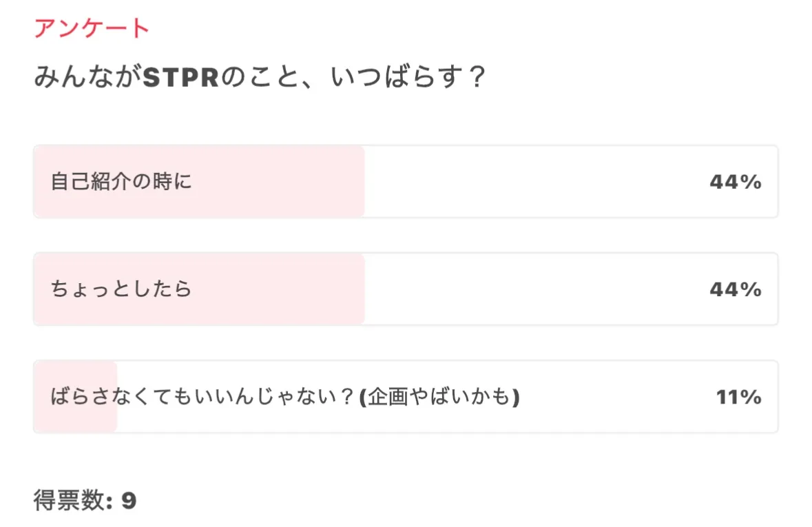Screen dimensions: 812x527
Task: Click white unfilled area of ちょっとしたら row
Action: (x=530, y=289)
